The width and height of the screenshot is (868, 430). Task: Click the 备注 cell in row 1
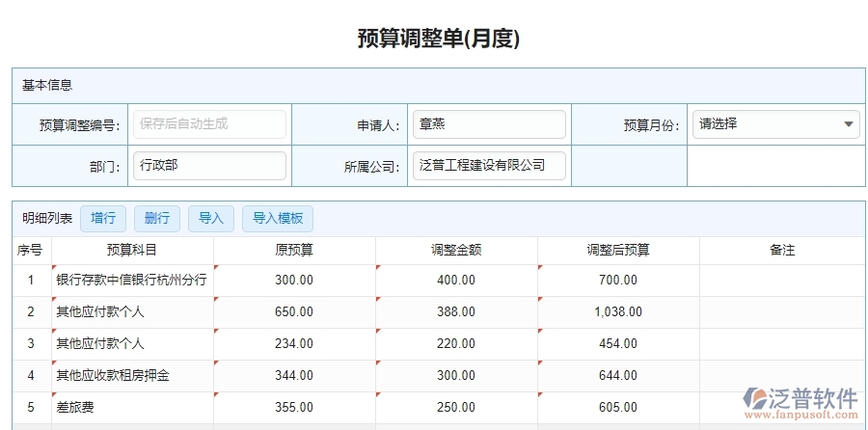781,281
